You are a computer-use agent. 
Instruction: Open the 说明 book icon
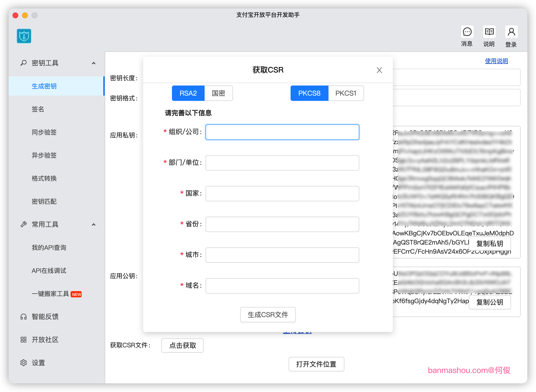(489, 32)
